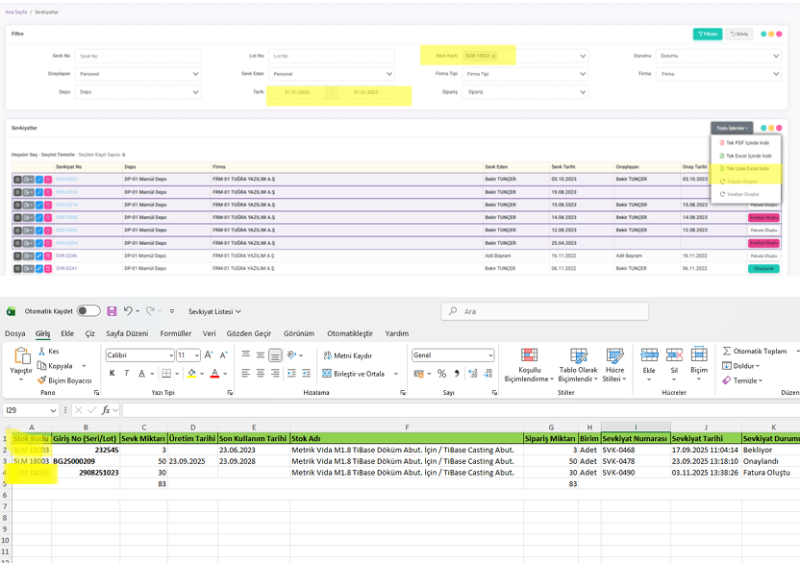Open the Genel number format dropdown

[489, 355]
